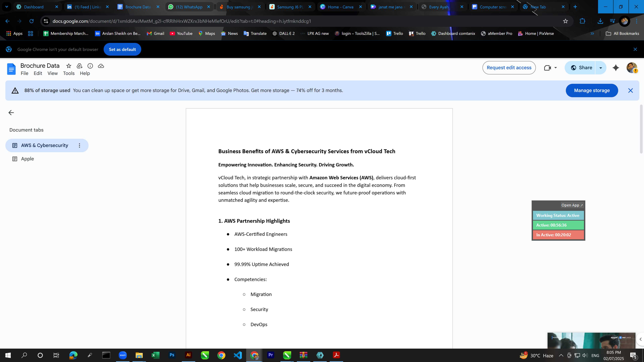
Task: Show more bookmarks with the chevron
Action: (592, 34)
